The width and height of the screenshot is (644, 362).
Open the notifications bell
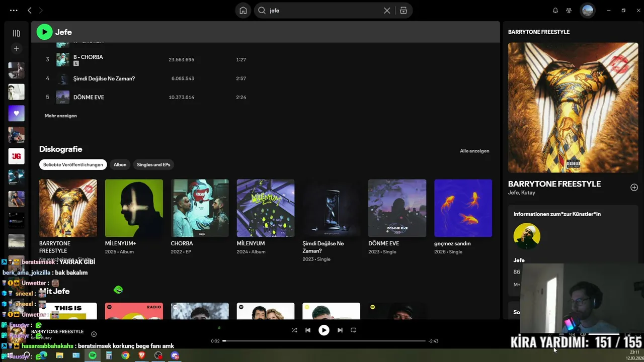555,10
